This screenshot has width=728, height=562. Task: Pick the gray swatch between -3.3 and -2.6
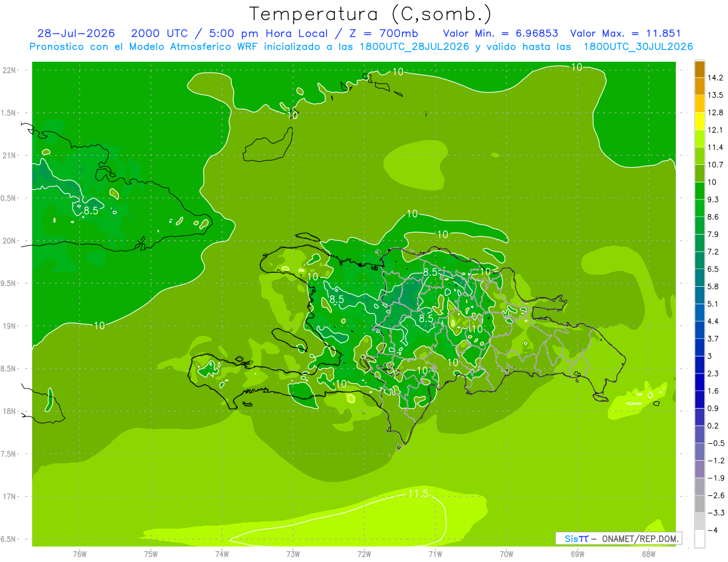tap(699, 504)
